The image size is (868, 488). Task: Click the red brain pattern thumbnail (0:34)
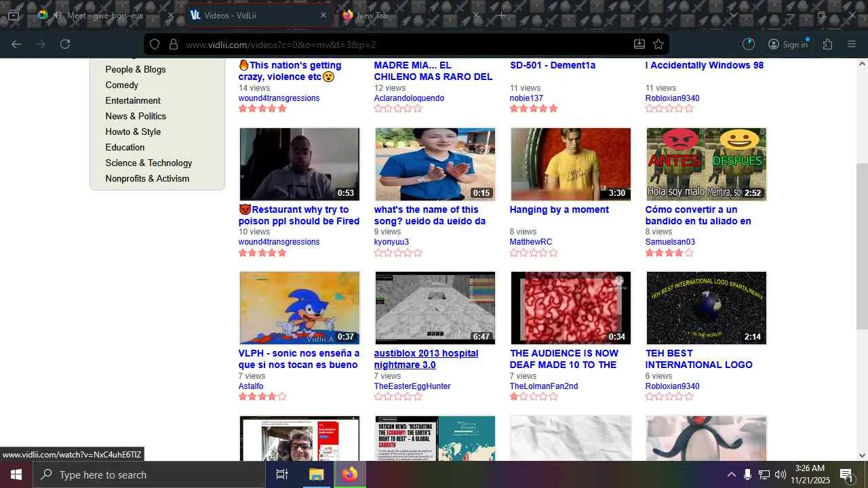click(571, 308)
